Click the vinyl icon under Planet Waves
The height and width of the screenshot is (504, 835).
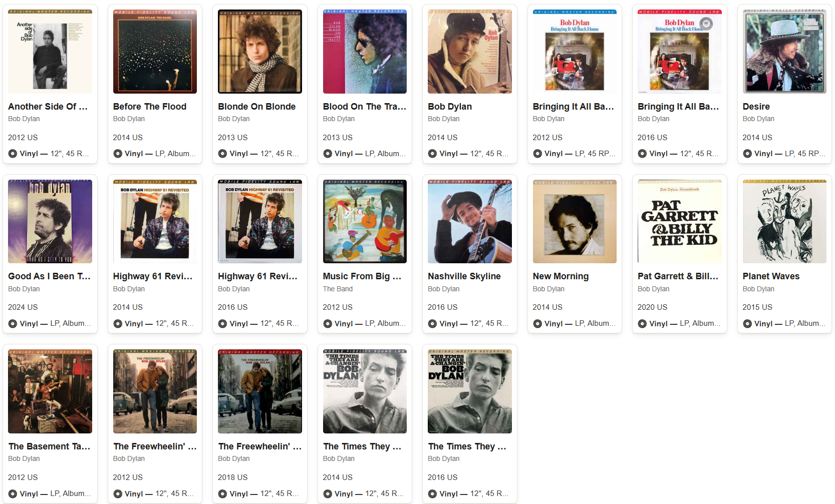click(747, 324)
